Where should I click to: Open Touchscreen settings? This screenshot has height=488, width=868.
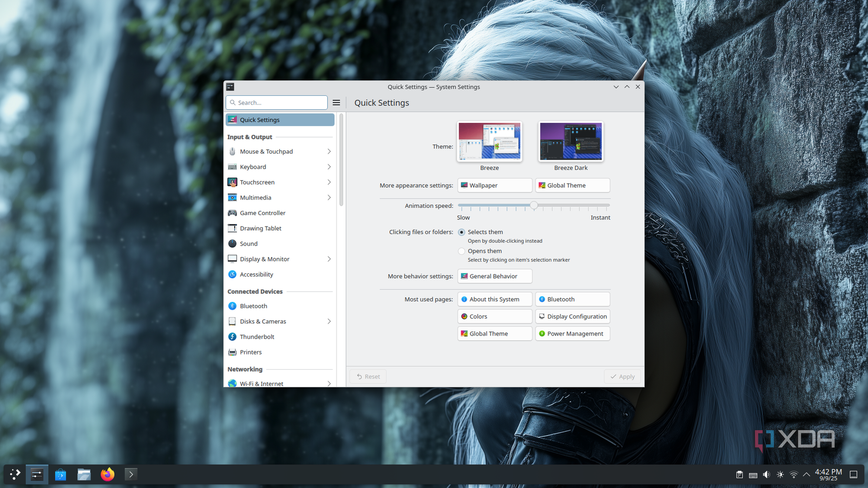tap(257, 182)
